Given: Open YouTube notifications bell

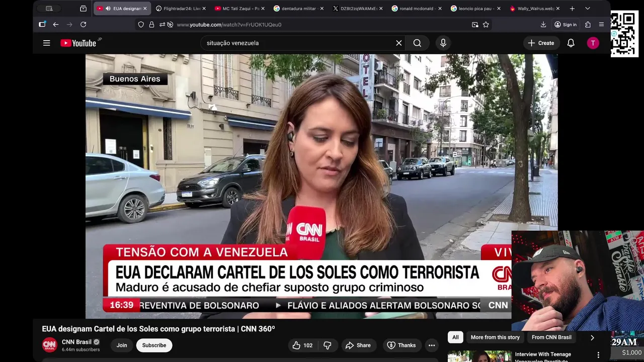Looking at the screenshot, I should tap(571, 43).
